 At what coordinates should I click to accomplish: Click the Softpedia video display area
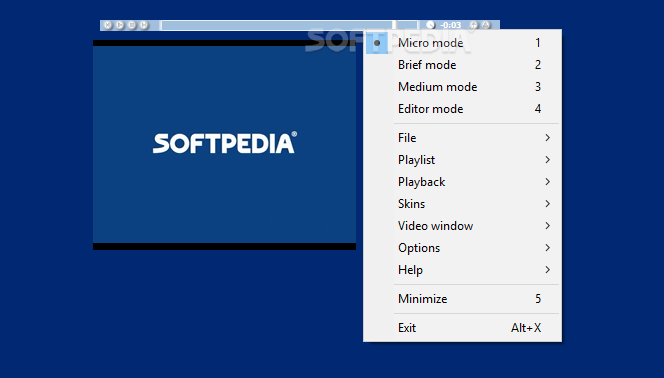pyautogui.click(x=224, y=145)
